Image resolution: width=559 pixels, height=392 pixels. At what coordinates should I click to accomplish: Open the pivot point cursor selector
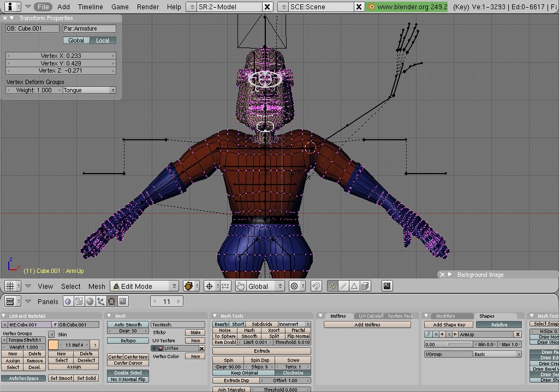pos(212,286)
